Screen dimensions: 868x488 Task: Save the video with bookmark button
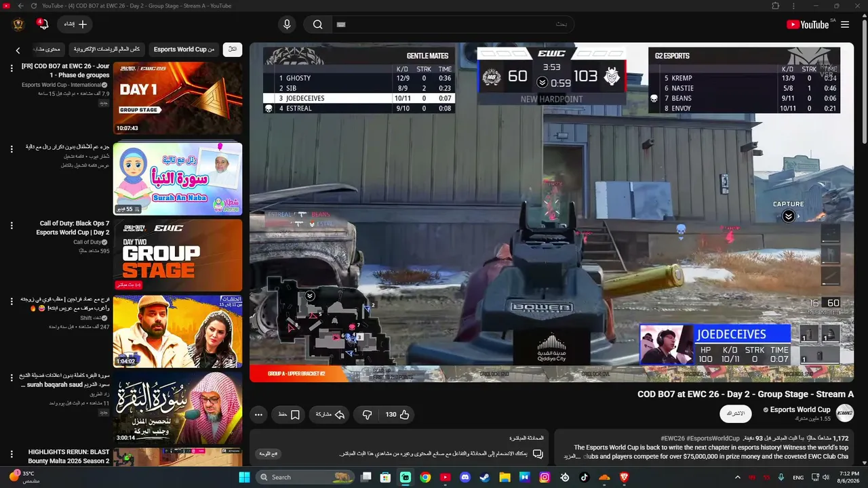coord(290,414)
